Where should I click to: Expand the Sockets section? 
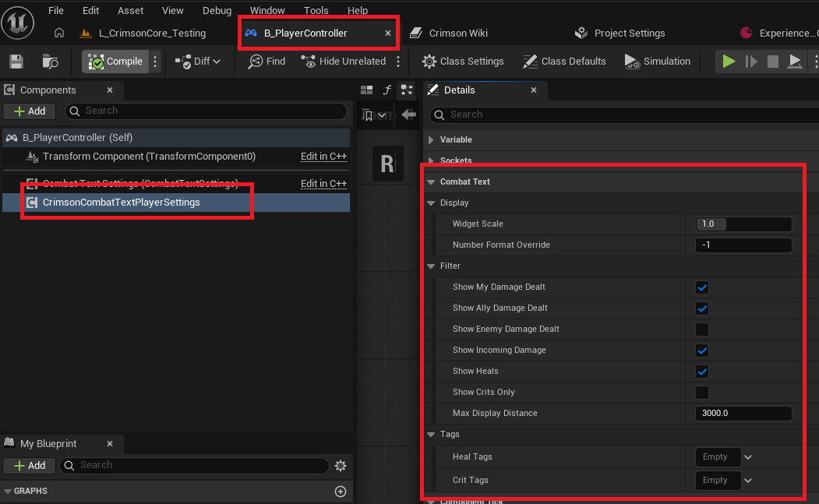point(431,160)
